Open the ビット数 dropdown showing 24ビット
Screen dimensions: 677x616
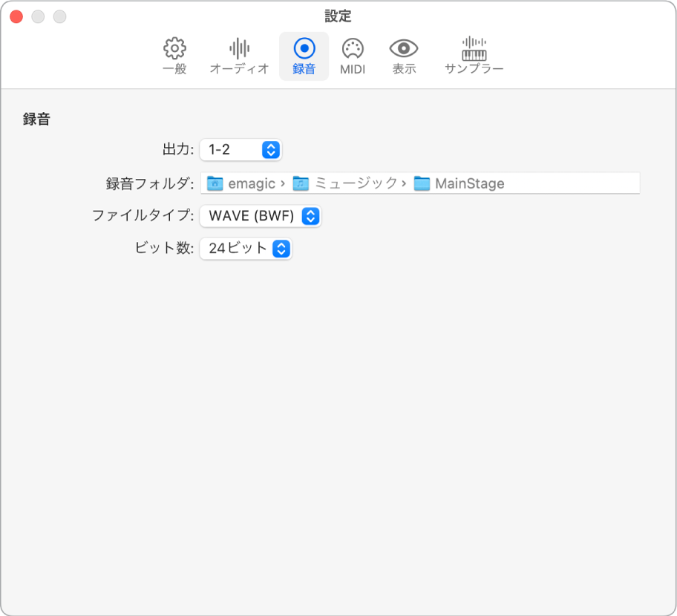tap(246, 249)
